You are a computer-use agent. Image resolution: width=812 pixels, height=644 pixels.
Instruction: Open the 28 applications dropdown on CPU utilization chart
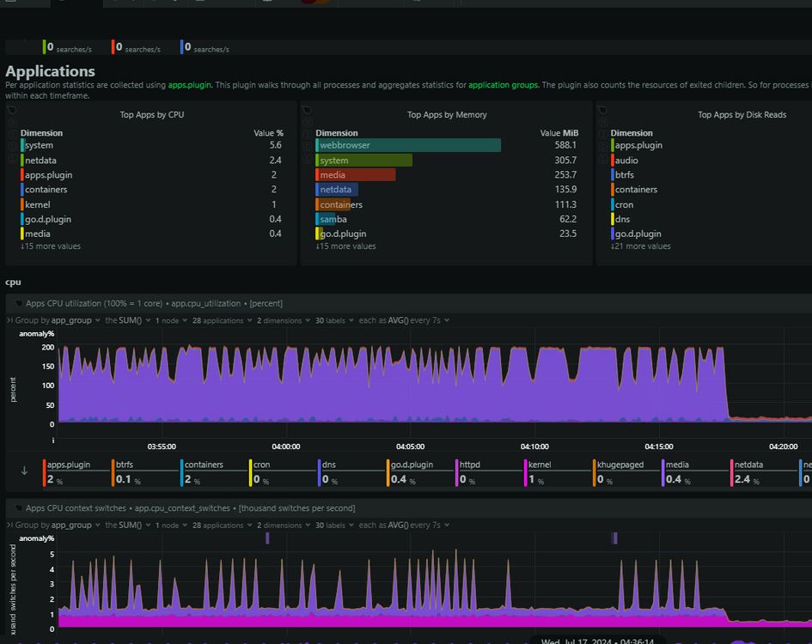223,320
